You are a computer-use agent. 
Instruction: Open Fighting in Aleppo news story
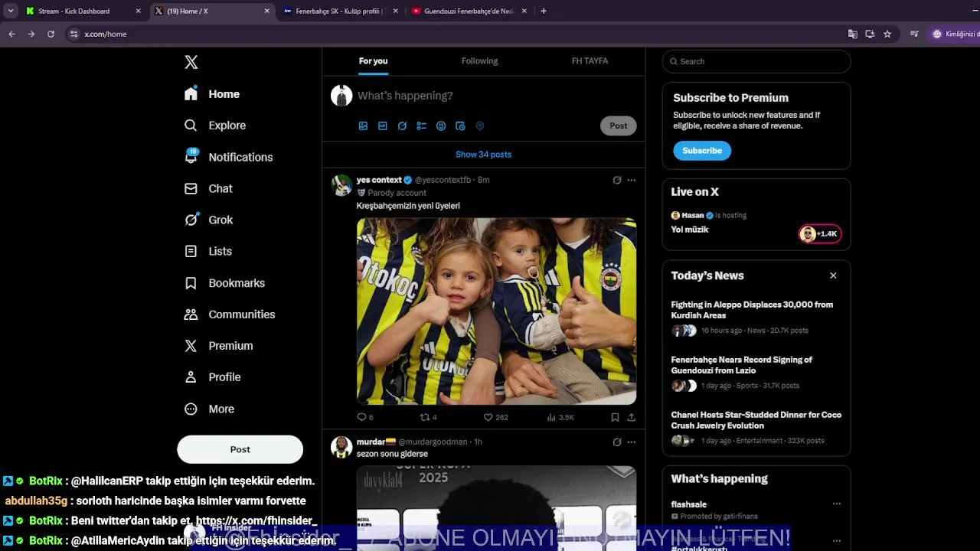pyautogui.click(x=756, y=318)
